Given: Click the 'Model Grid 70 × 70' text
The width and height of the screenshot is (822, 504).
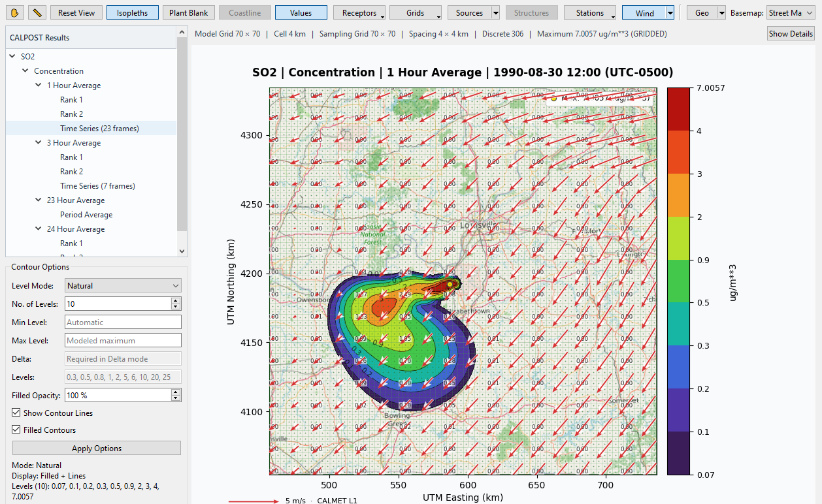Looking at the screenshot, I should (227, 34).
